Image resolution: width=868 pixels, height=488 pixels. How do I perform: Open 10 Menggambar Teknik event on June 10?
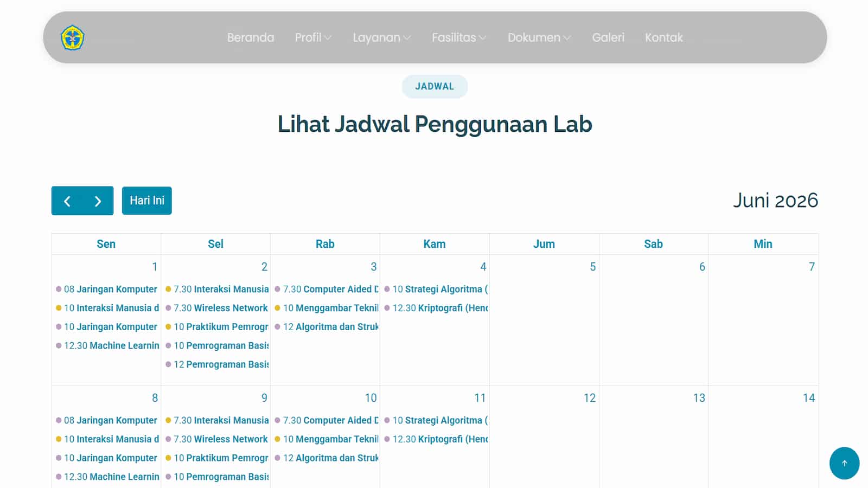click(x=326, y=439)
